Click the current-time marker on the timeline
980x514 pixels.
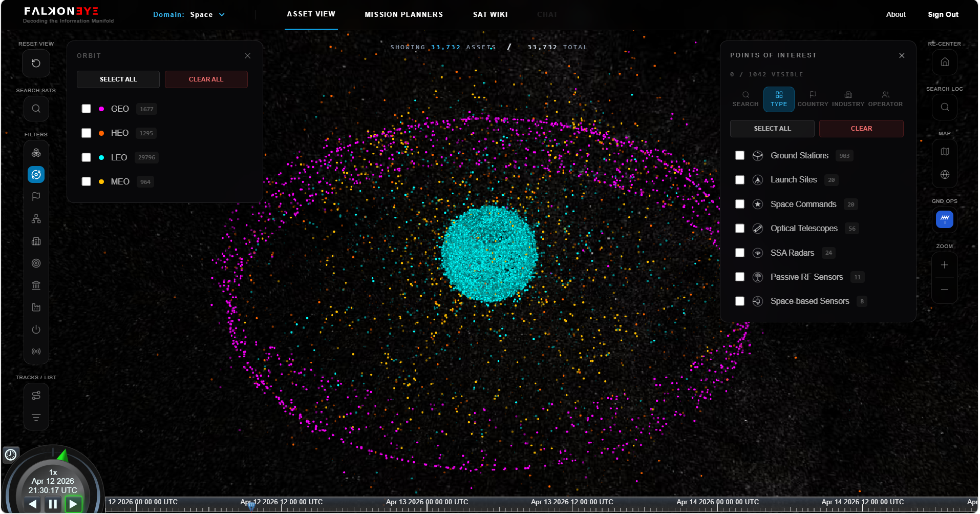[x=251, y=506]
